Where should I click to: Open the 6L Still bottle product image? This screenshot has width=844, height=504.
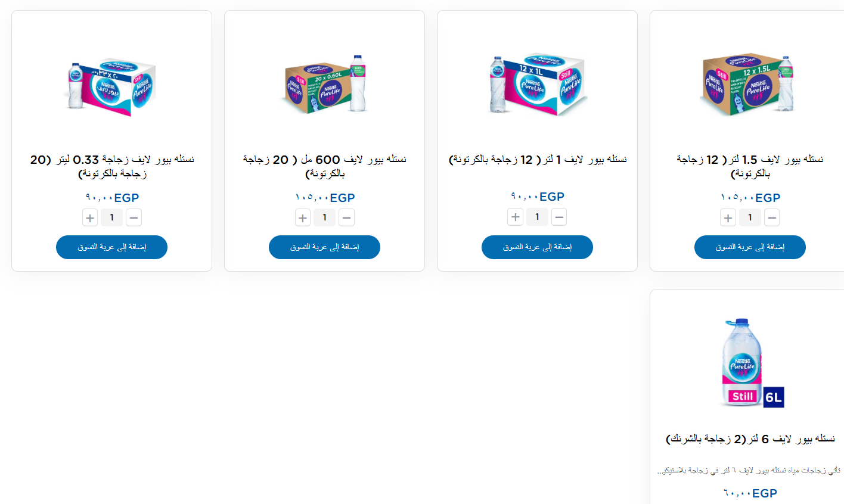tap(750, 363)
